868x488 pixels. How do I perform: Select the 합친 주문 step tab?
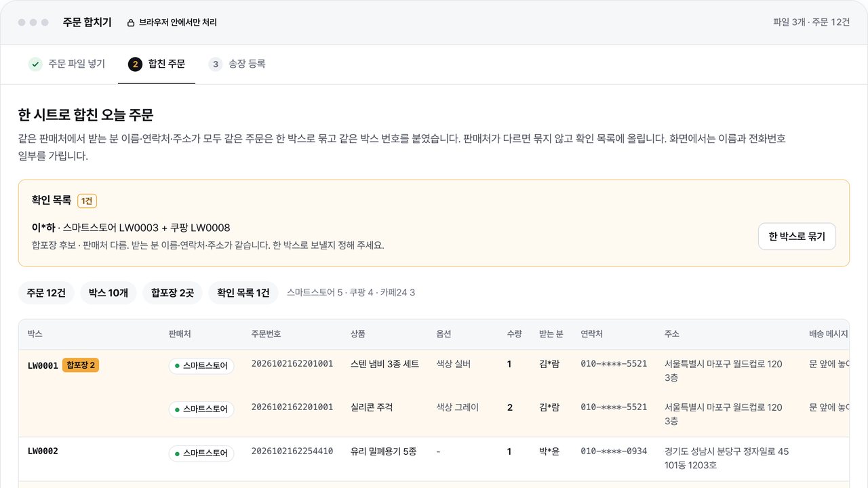point(157,64)
